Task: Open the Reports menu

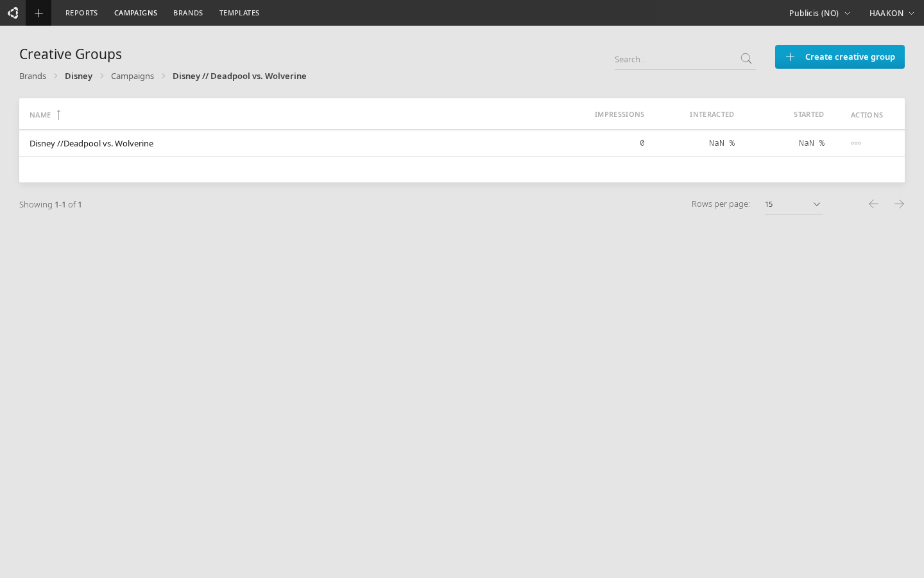Action: [81, 13]
